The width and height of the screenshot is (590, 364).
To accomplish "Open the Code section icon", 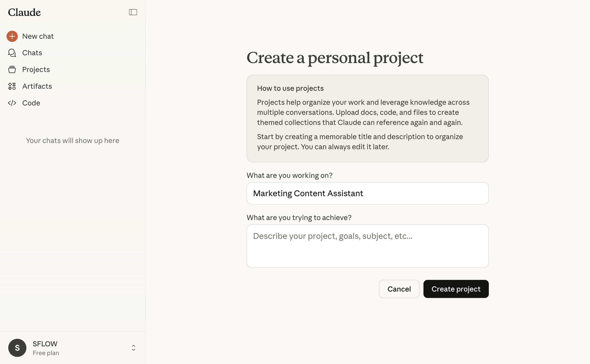I will [x=12, y=103].
